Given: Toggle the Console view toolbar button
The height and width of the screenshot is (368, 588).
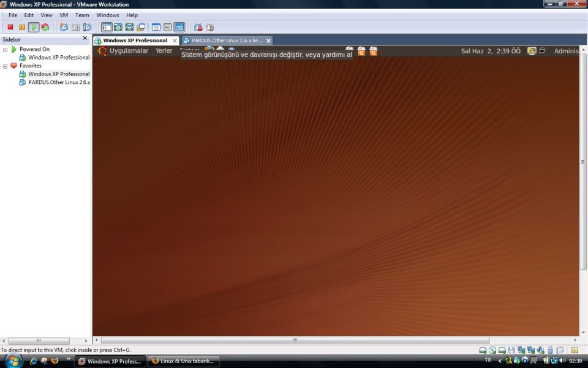Looking at the screenshot, I should click(179, 27).
